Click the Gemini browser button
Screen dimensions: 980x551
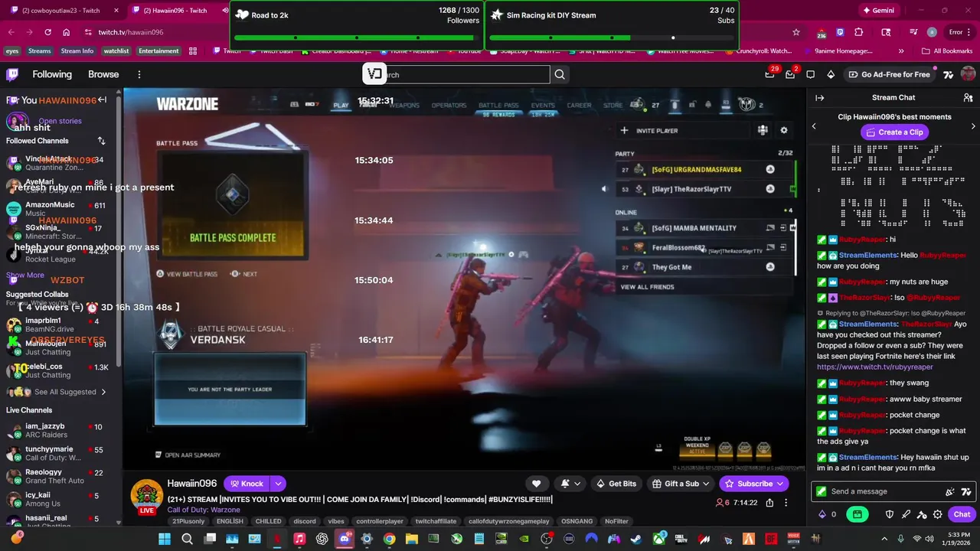tap(879, 11)
